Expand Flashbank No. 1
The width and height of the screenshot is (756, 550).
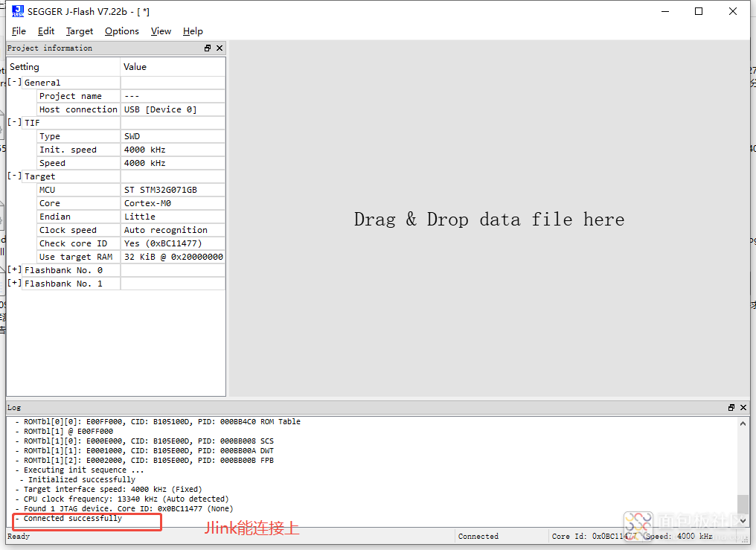(14, 284)
